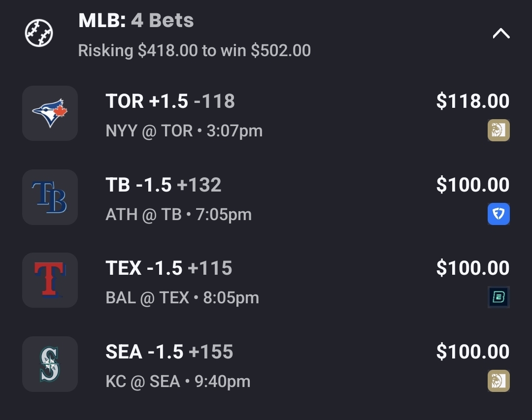Click the baseball icon beside MLB
Image resolution: width=532 pixels, height=420 pixels.
[x=39, y=33]
